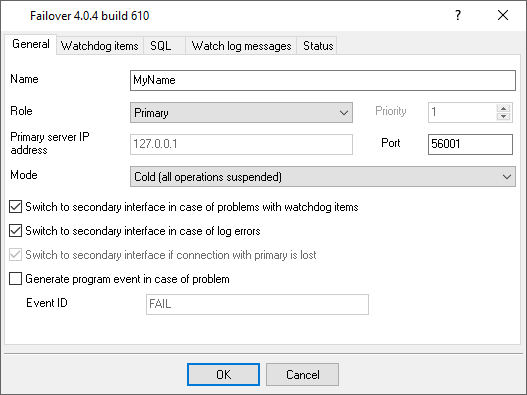Close the Failover dialog window
The image size is (527, 395).
503,15
